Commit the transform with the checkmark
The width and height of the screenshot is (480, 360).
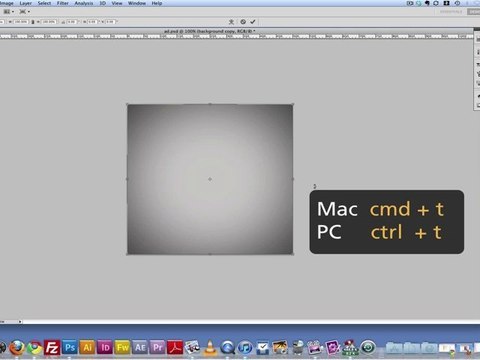click(x=253, y=22)
